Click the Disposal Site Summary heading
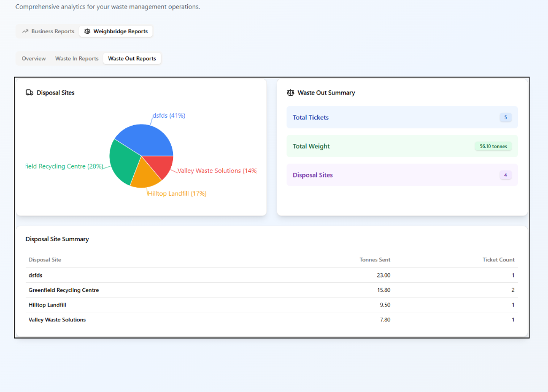548x392 pixels. tap(57, 239)
